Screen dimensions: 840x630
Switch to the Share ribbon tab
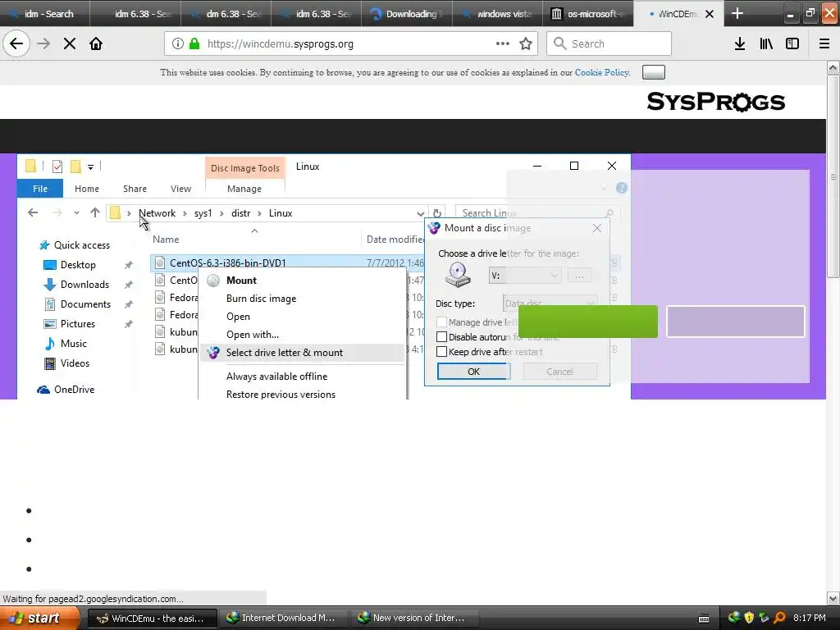click(x=135, y=189)
